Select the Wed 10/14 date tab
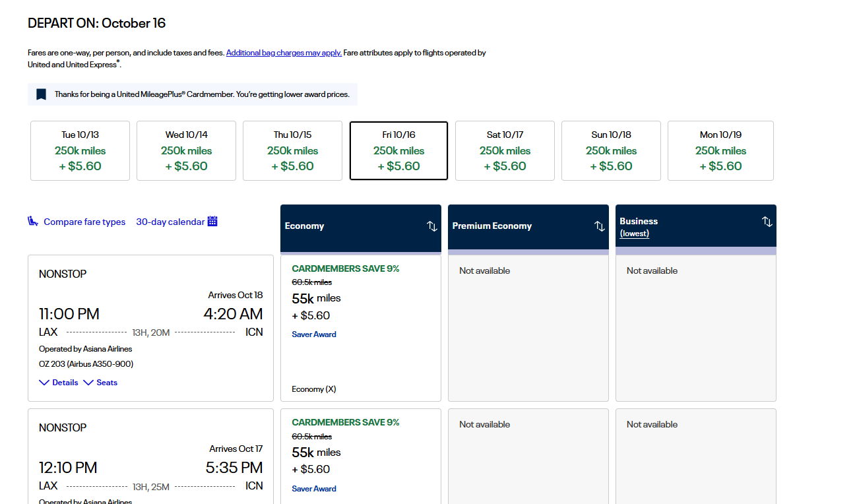The width and height of the screenshot is (855, 504). [186, 150]
